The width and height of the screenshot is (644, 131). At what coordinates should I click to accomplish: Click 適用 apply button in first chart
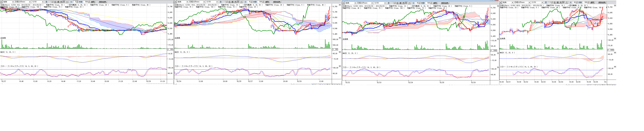pyautogui.click(x=93, y=2)
